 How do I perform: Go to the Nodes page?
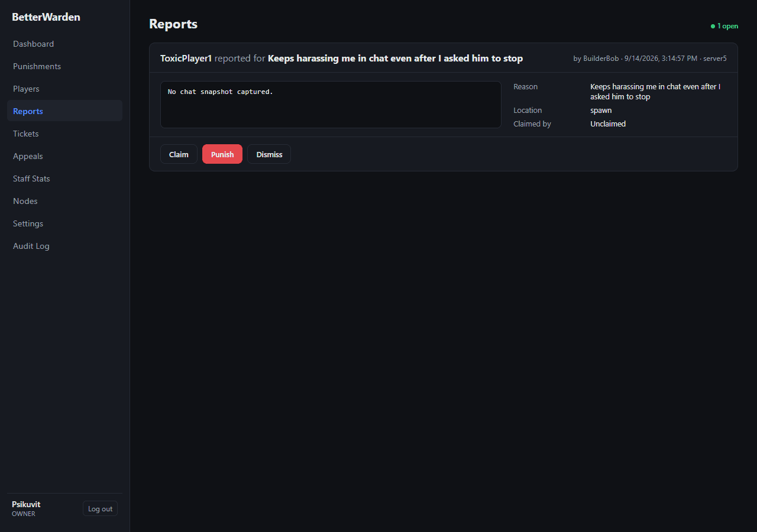coord(64,201)
